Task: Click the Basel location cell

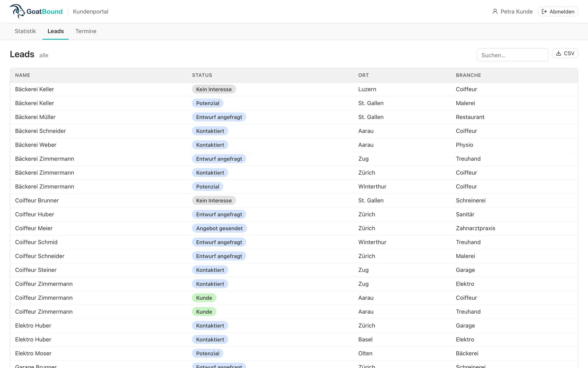Action: click(x=365, y=340)
